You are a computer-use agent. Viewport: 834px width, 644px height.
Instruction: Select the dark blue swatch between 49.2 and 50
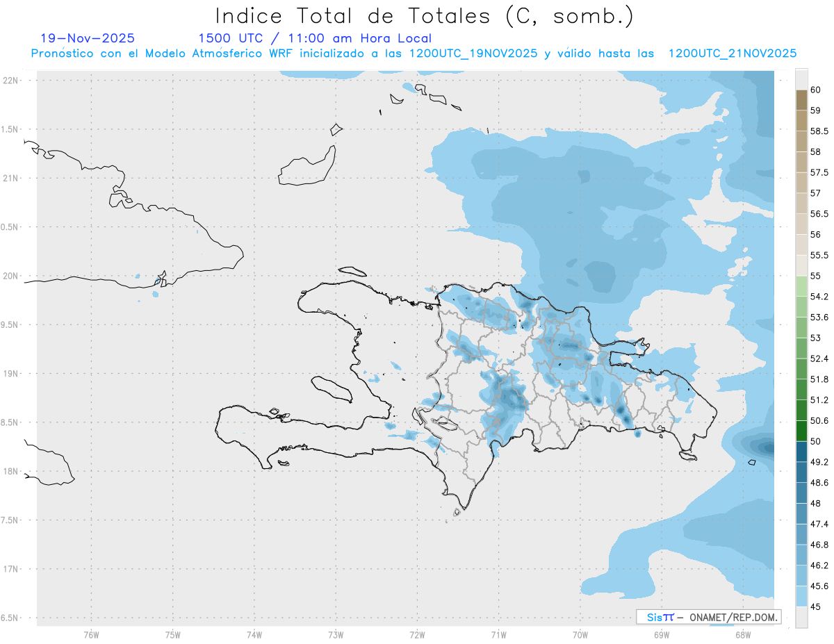click(801, 452)
